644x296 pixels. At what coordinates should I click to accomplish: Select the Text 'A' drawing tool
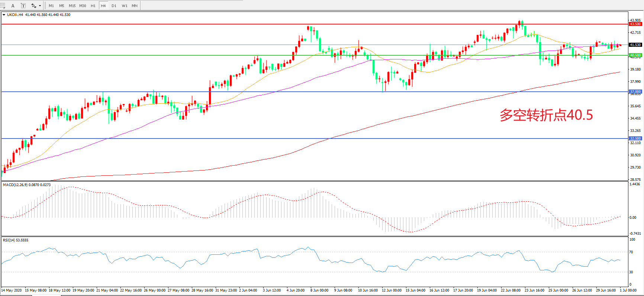[x=13, y=6]
